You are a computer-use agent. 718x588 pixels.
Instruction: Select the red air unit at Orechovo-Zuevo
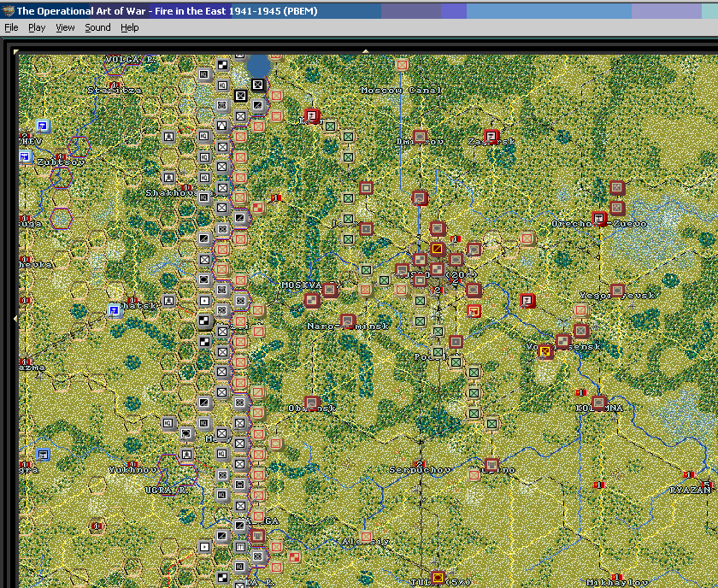[x=599, y=219]
